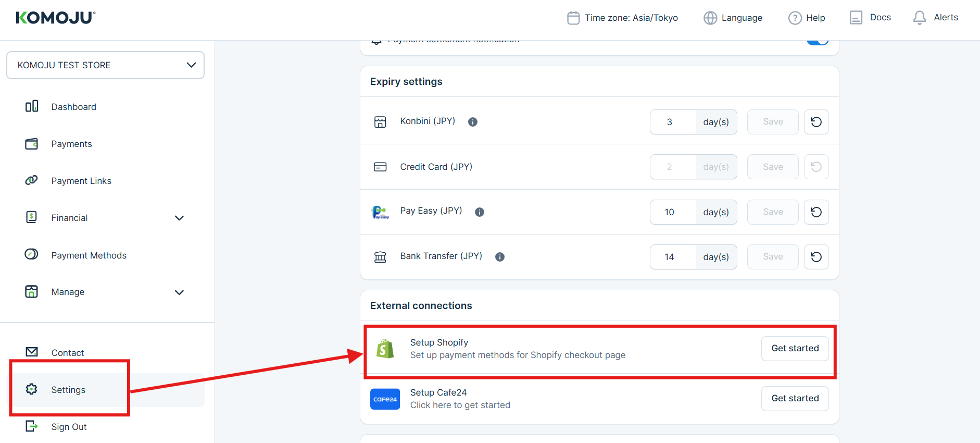Open the Language selector
980x443 pixels.
tap(733, 18)
